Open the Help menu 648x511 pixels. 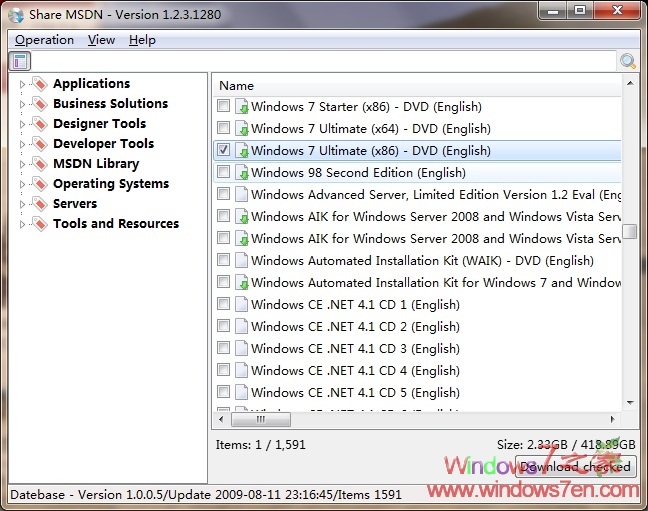click(x=142, y=40)
